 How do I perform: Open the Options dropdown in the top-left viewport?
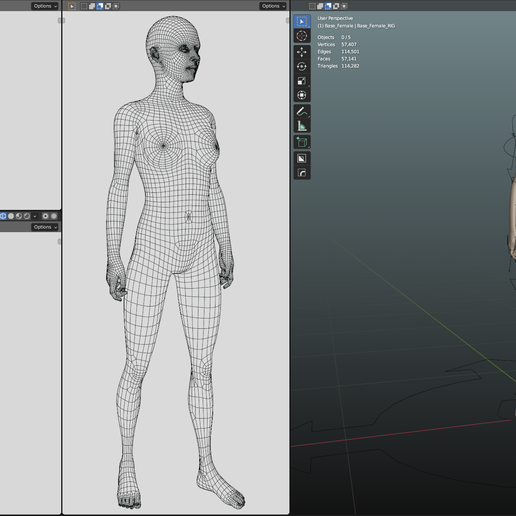click(x=45, y=6)
